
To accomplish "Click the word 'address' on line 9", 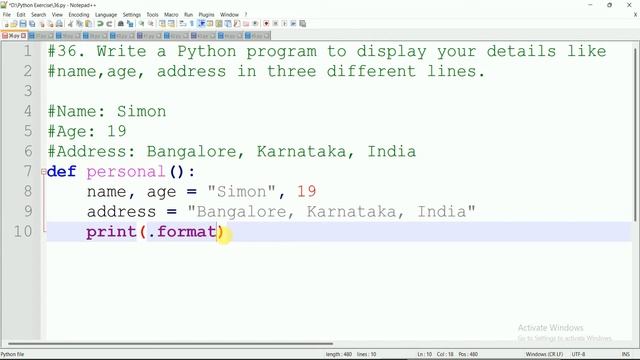I will point(121,211).
